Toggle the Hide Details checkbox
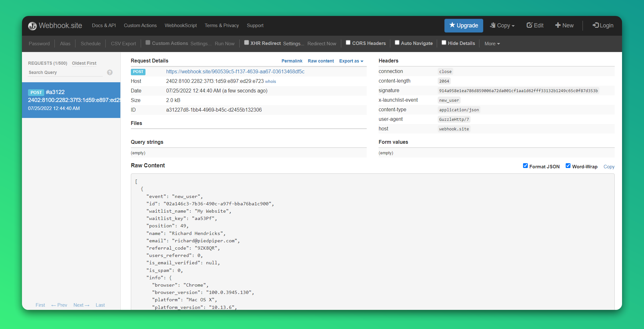The width and height of the screenshot is (644, 329). (x=444, y=43)
